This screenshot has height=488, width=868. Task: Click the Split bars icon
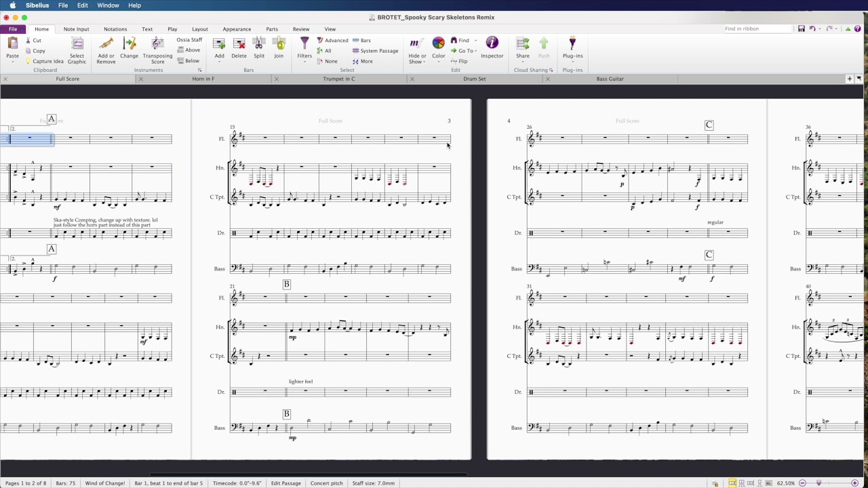pos(259,44)
